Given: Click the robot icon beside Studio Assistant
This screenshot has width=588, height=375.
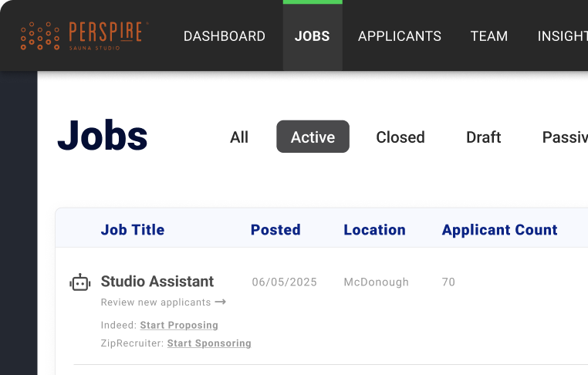Looking at the screenshot, I should point(80,283).
